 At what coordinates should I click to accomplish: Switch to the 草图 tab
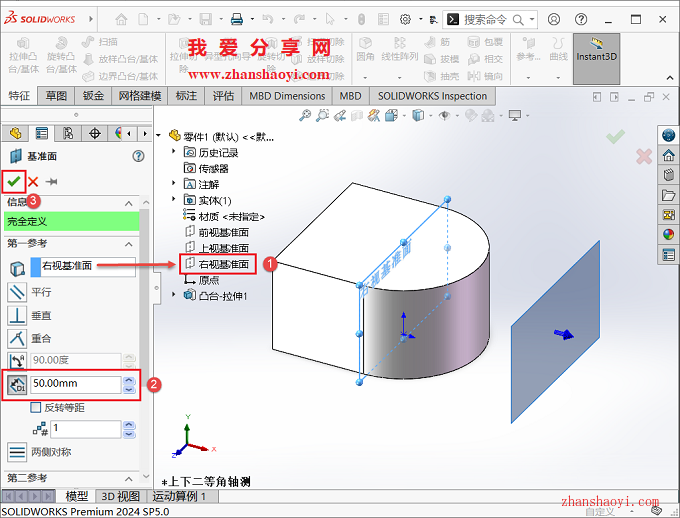57,96
